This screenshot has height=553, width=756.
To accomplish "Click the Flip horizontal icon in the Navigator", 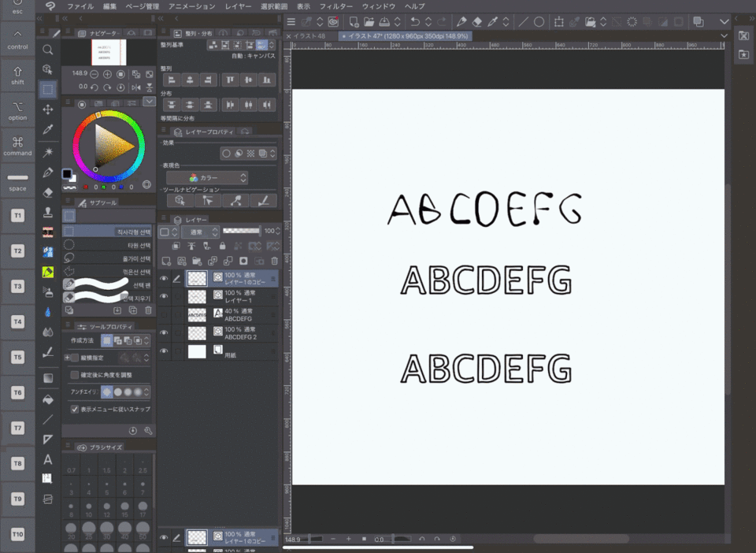I will pos(136,87).
